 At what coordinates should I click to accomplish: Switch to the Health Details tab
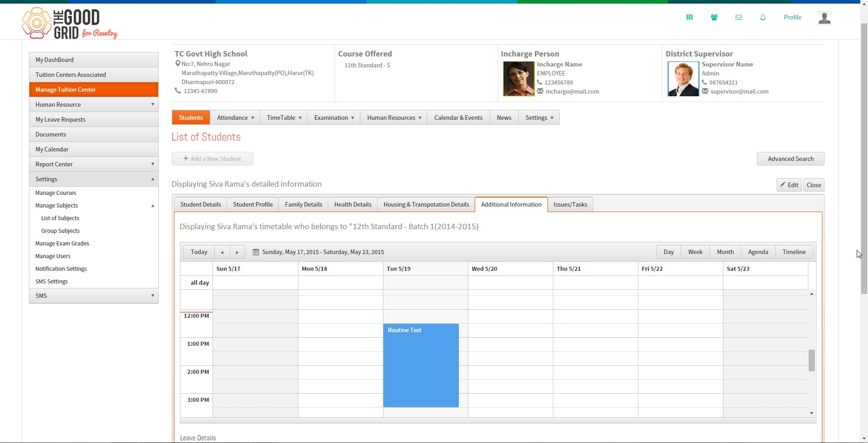point(353,204)
